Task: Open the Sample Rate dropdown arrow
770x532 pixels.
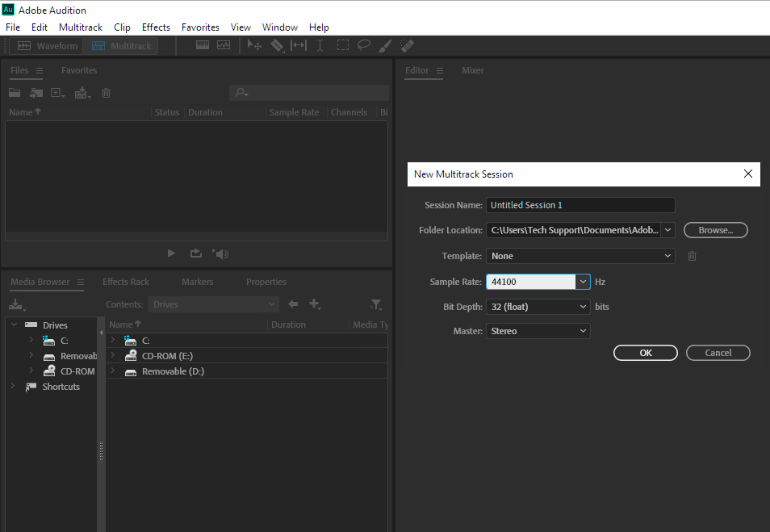Action: [x=583, y=282]
